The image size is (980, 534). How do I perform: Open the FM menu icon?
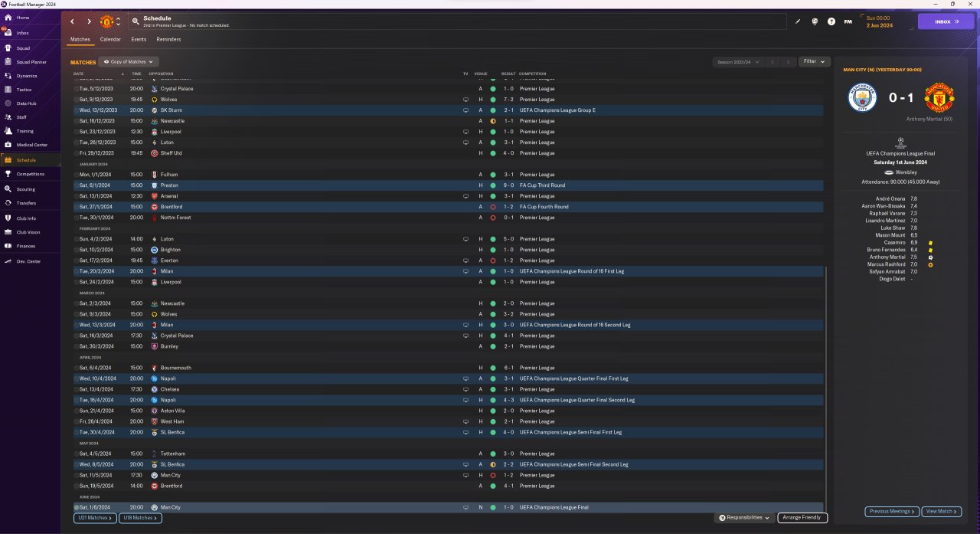(848, 21)
